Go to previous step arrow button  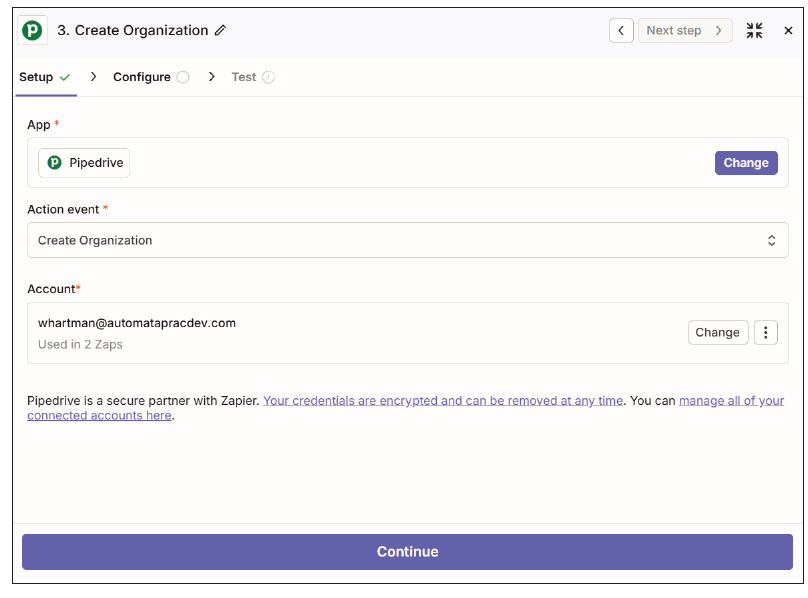tap(621, 30)
